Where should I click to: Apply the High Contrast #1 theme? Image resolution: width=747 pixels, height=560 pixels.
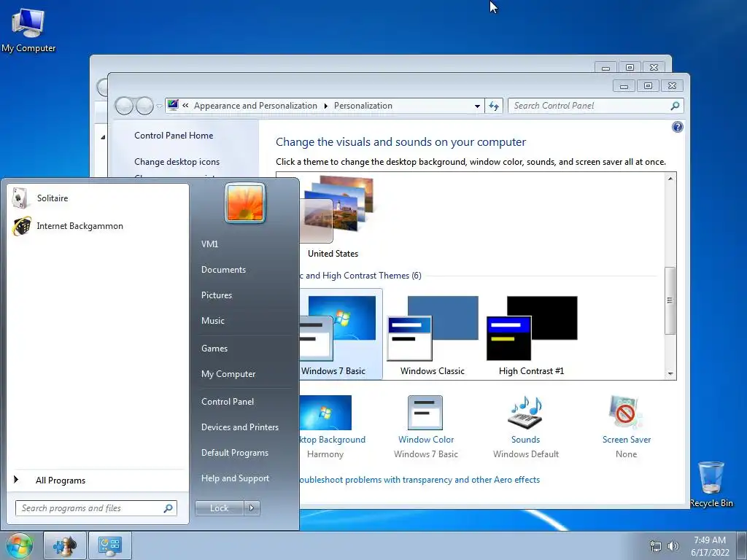coord(531,335)
